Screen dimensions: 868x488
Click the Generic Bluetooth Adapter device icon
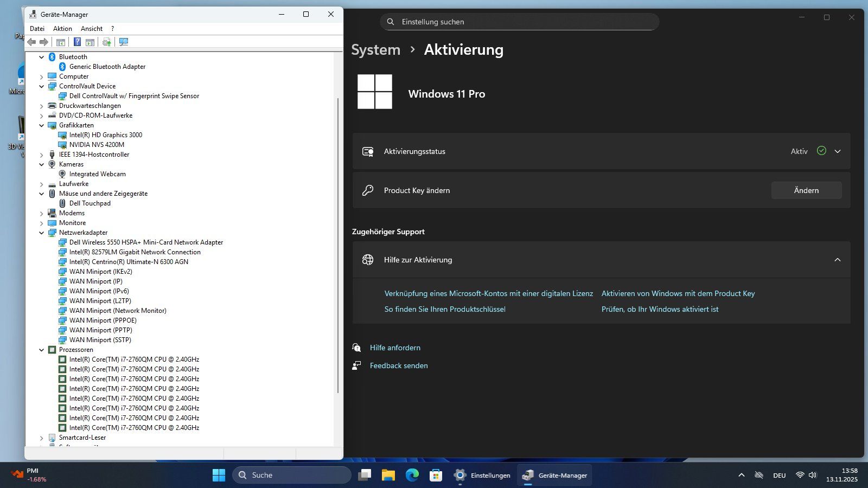click(62, 67)
